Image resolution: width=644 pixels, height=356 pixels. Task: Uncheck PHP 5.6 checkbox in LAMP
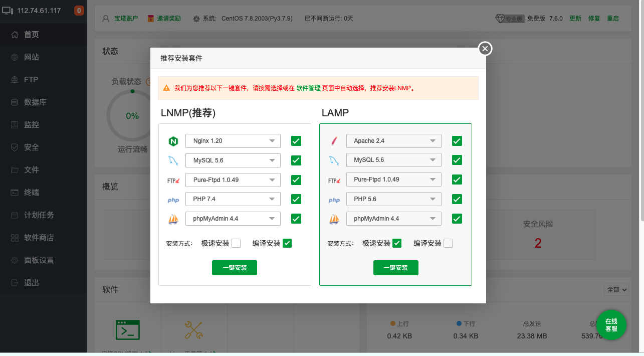tap(457, 199)
